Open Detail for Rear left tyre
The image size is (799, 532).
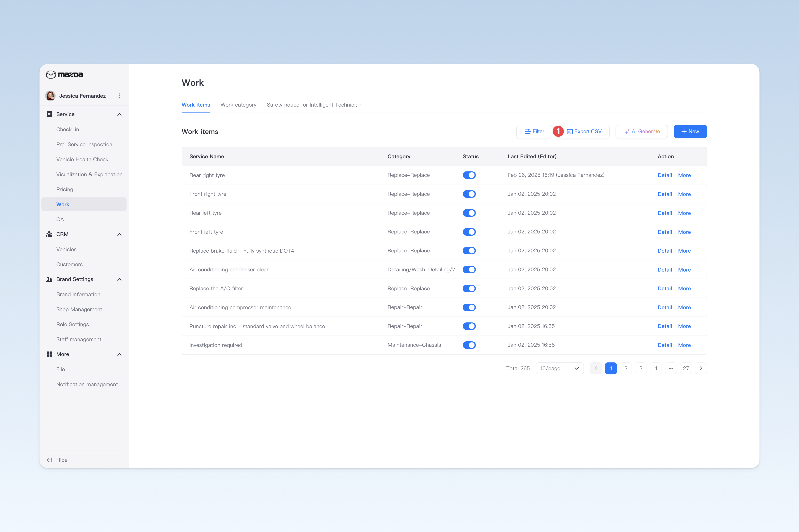(665, 213)
